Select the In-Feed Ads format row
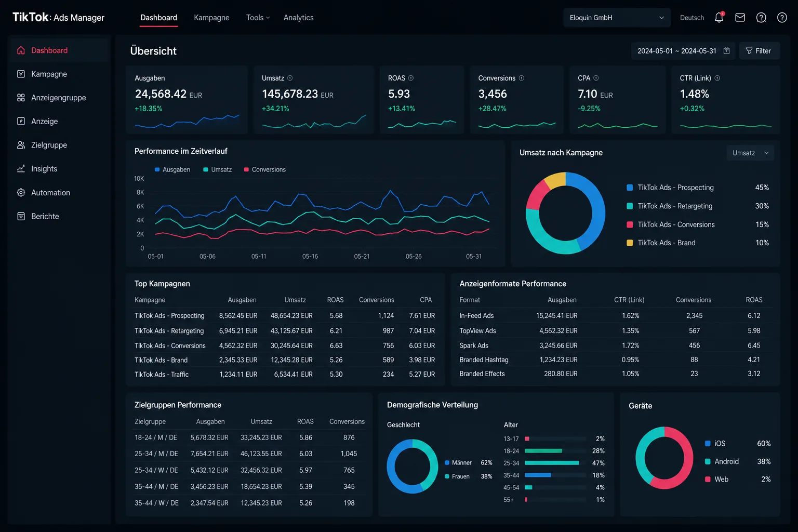The height and width of the screenshot is (532, 798). coord(615,316)
